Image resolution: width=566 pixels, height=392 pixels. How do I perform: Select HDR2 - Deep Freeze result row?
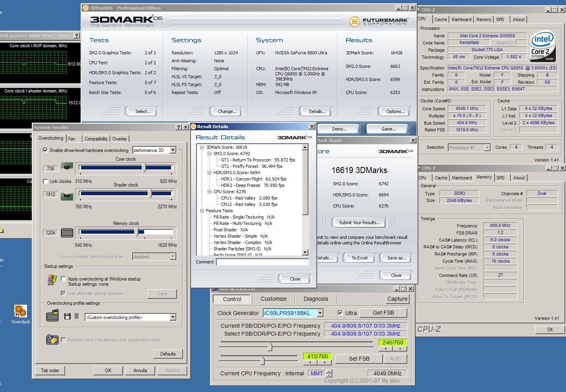pos(252,185)
